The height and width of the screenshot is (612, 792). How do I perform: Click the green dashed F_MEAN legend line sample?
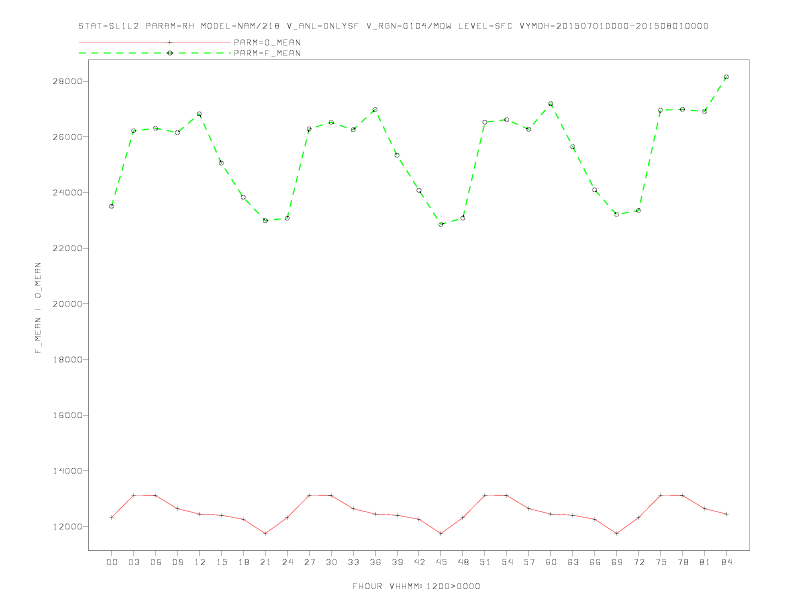pyautogui.click(x=155, y=53)
